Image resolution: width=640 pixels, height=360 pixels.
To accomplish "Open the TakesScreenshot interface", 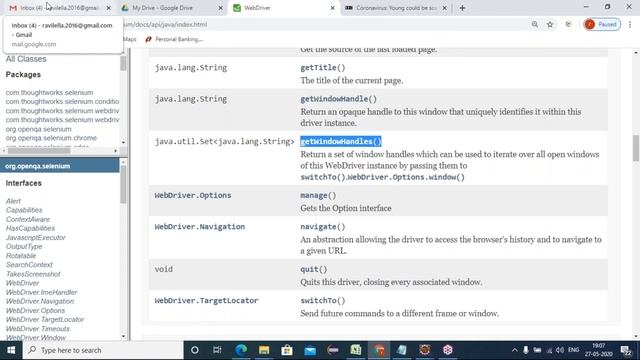I will (x=33, y=274).
